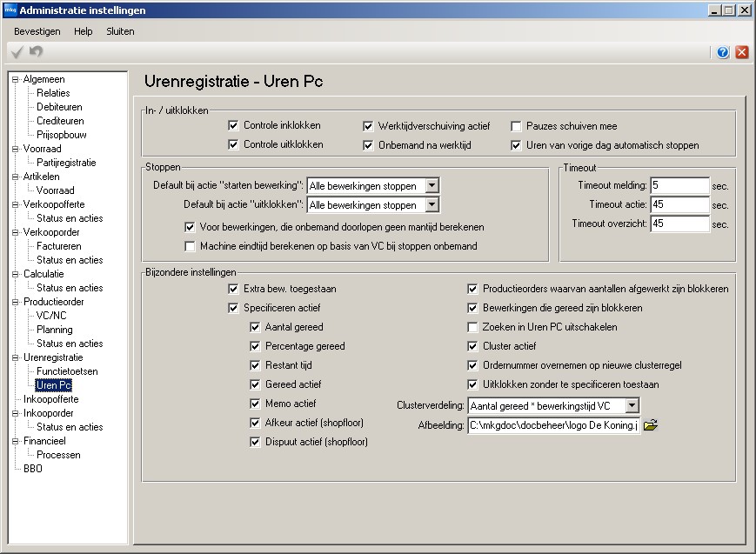Screen dimensions: 756x554
Task: Open the Bevestigen menu
Action: [x=37, y=31]
